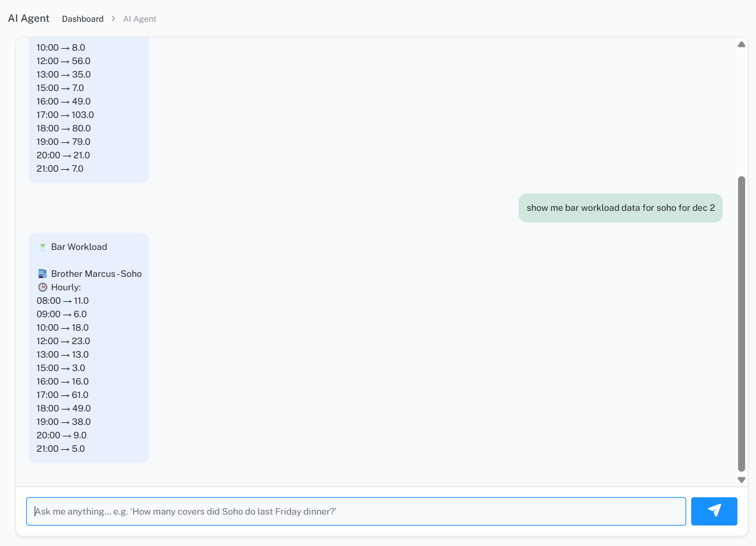Select the 15:00 → 3.0 row

[x=61, y=368]
